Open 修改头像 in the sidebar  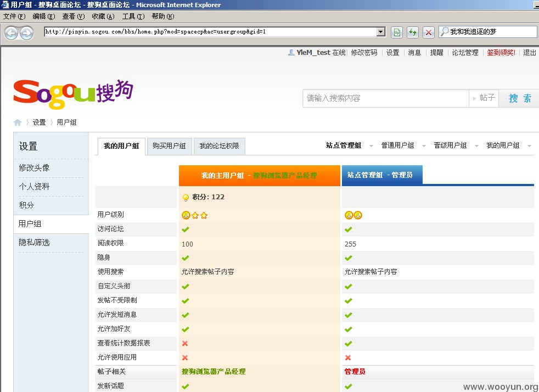(x=35, y=168)
